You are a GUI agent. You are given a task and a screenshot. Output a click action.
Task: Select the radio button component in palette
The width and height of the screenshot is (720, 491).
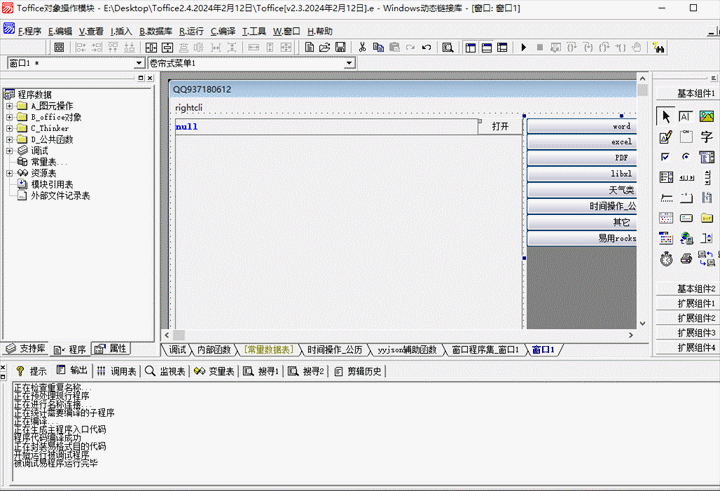click(686, 157)
